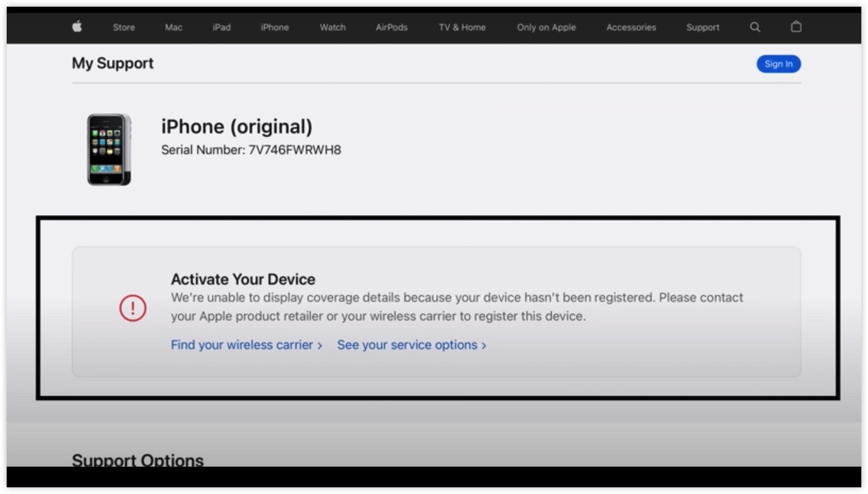Select Only on Apple
Screen dimensions: 868x494
pyautogui.click(x=546, y=27)
